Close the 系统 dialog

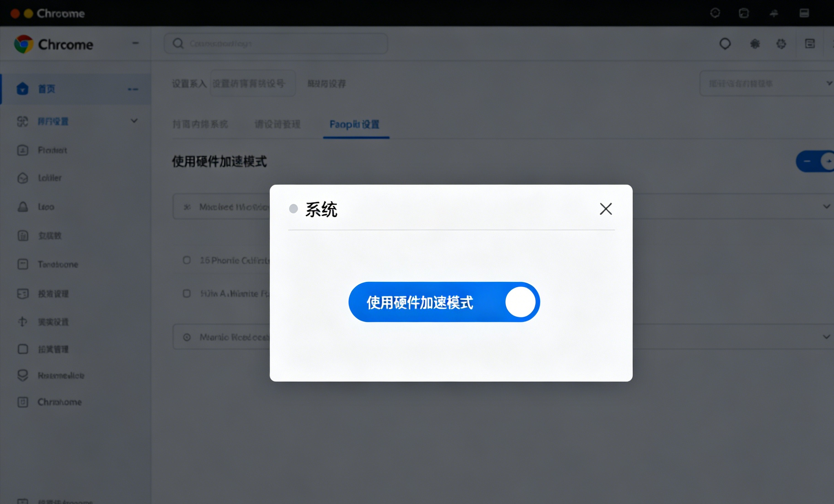coord(606,209)
